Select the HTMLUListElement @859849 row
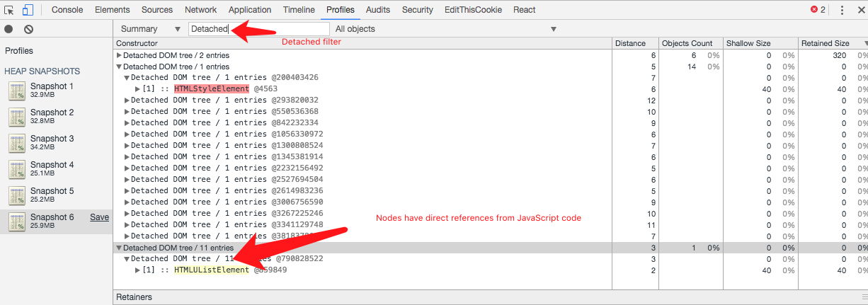This screenshot has height=305, width=868. pos(211,270)
